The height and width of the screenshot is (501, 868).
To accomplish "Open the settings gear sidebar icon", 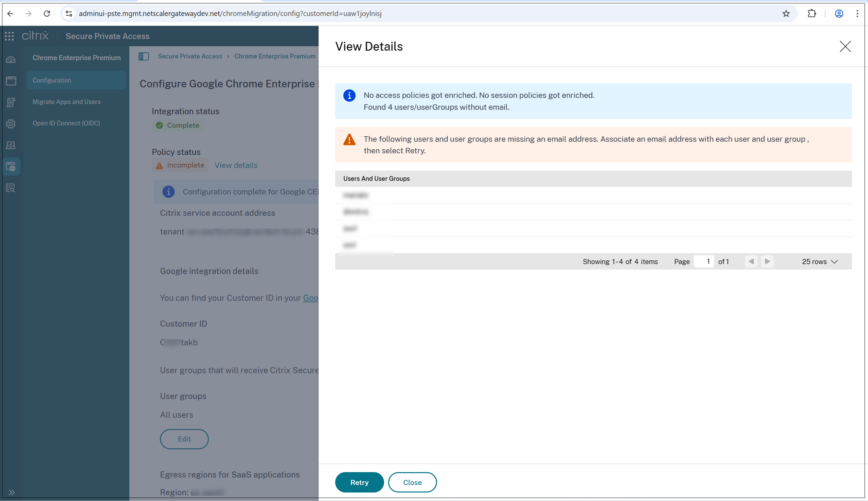I will coord(11,124).
